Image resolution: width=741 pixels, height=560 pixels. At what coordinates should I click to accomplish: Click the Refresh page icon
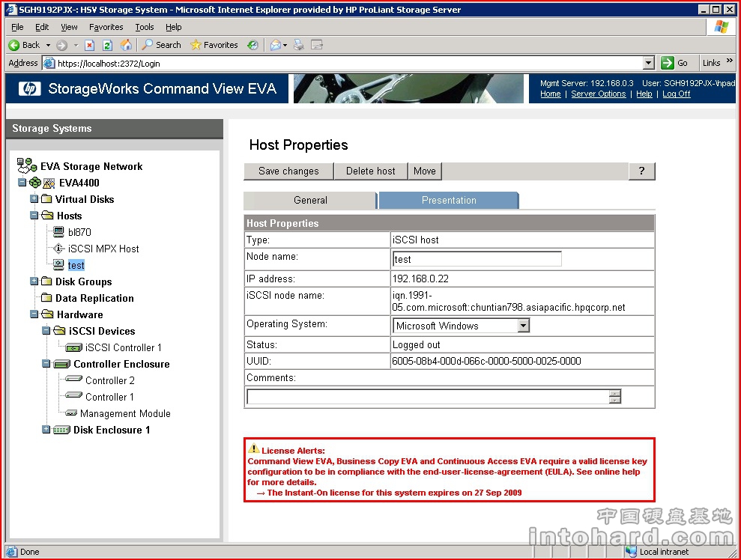[107, 45]
